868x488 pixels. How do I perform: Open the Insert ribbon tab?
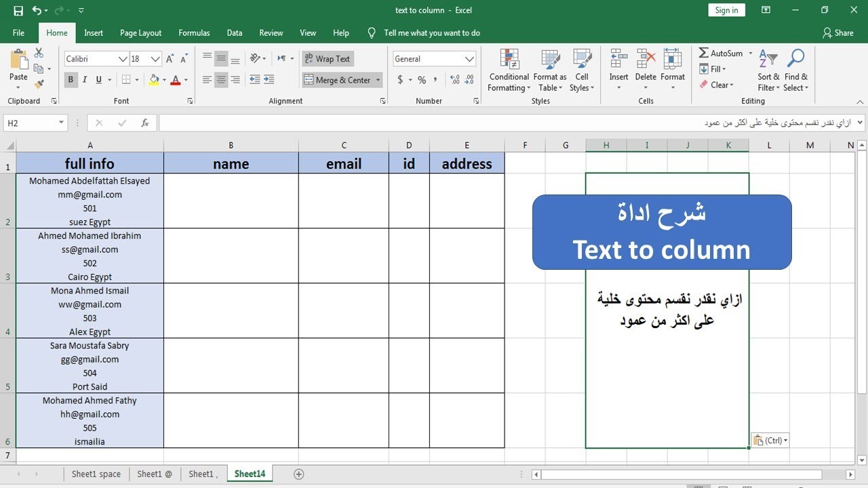(x=94, y=33)
